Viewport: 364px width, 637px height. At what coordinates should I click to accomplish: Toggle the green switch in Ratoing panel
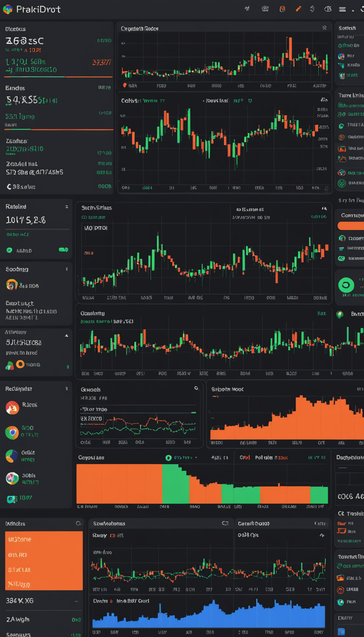63,250
